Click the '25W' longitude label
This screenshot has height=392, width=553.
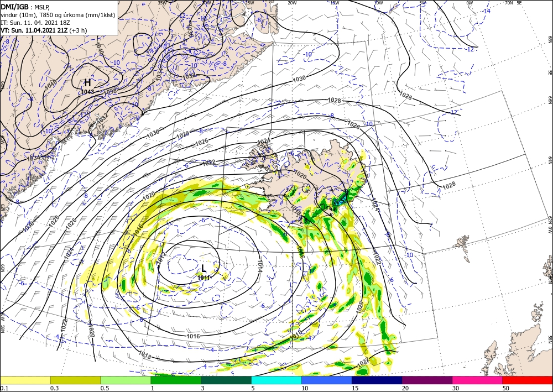[x=249, y=2]
